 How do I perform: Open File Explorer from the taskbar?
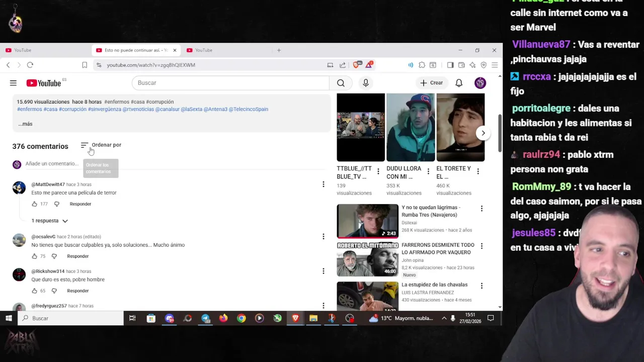click(313, 318)
